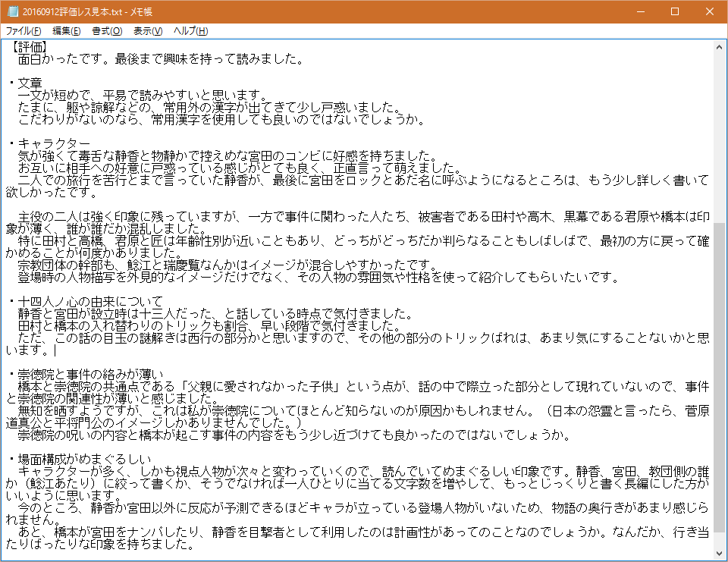Click line starting 宗教団体の幹部も、鯰江
The width and height of the screenshot is (728, 562).
pyautogui.click(x=228, y=265)
